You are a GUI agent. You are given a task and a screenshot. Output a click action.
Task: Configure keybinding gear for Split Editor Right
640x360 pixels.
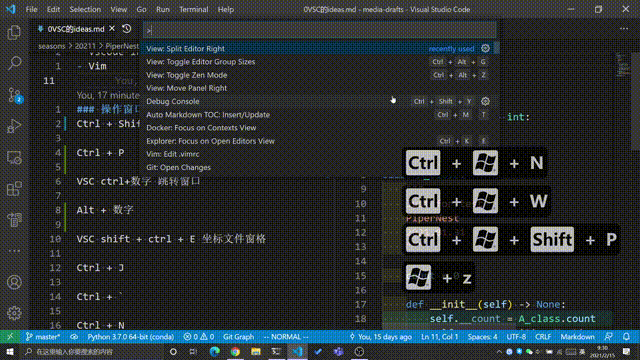coord(485,48)
